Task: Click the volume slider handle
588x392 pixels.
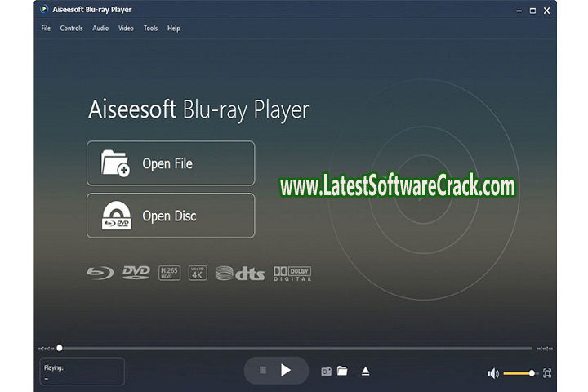Action: [x=532, y=373]
